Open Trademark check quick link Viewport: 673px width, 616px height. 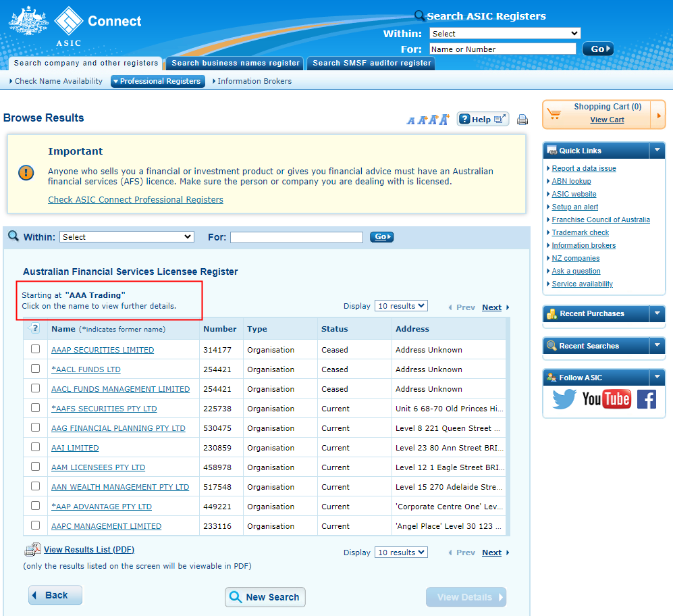tap(581, 232)
